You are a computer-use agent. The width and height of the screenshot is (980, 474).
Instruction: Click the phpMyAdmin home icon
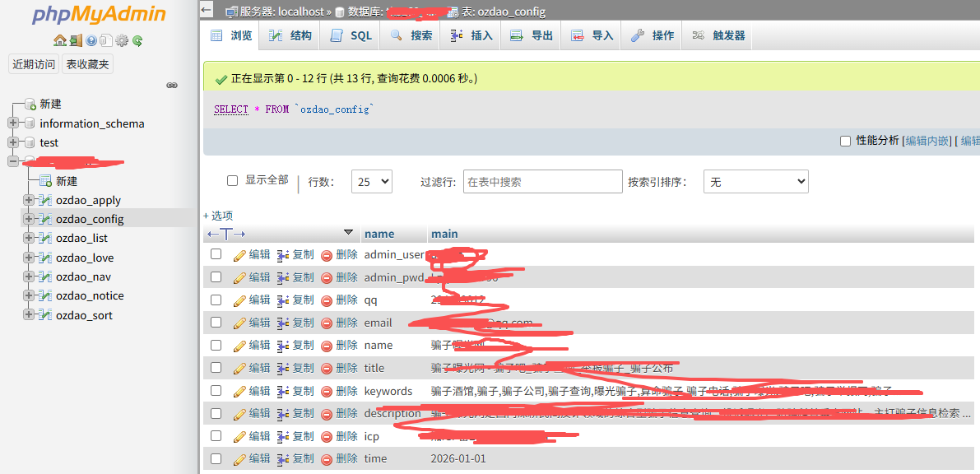tap(59, 40)
